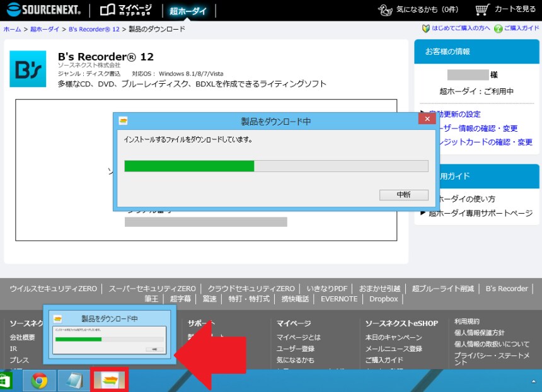
Task: Open おまかせ引越 footer link
Action: point(379,289)
